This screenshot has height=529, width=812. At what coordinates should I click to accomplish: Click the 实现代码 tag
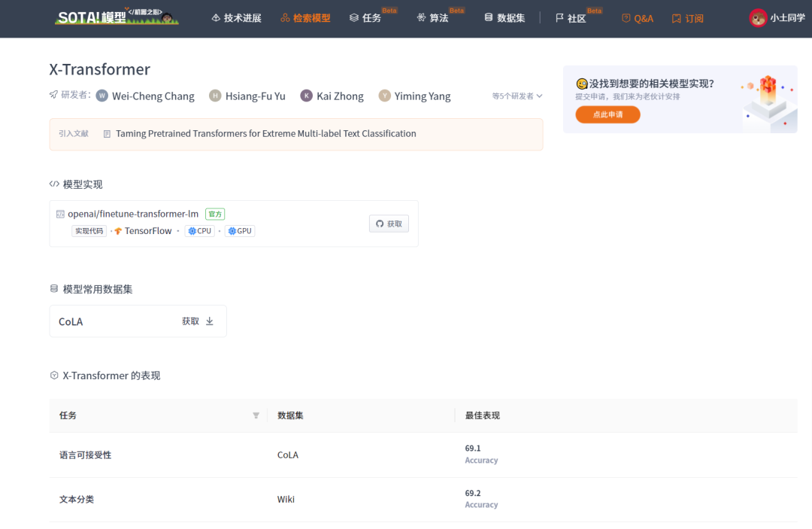89,231
